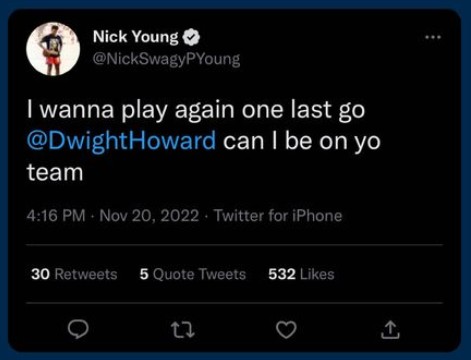
Task: Open Nick Young's profile picture
Action: point(53,49)
